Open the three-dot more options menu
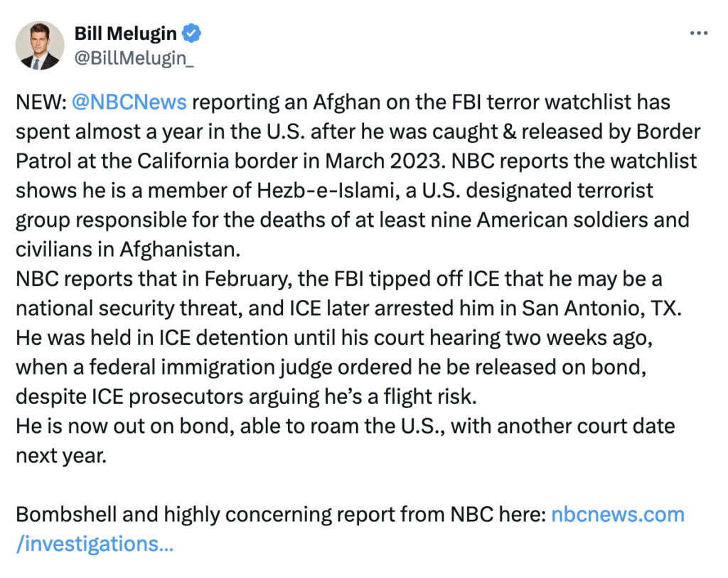The height and width of the screenshot is (578, 728). pyautogui.click(x=699, y=33)
